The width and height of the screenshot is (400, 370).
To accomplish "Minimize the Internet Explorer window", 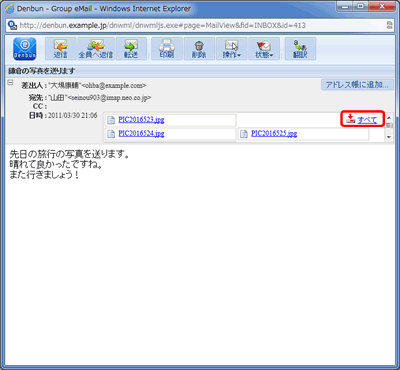I will coord(345,7).
